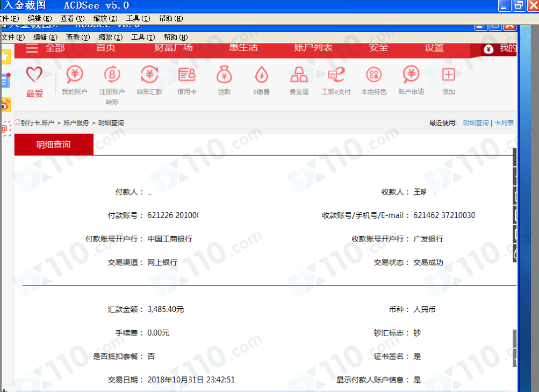Click the blue list sidebar icon
539x392 pixels.
click(5, 81)
